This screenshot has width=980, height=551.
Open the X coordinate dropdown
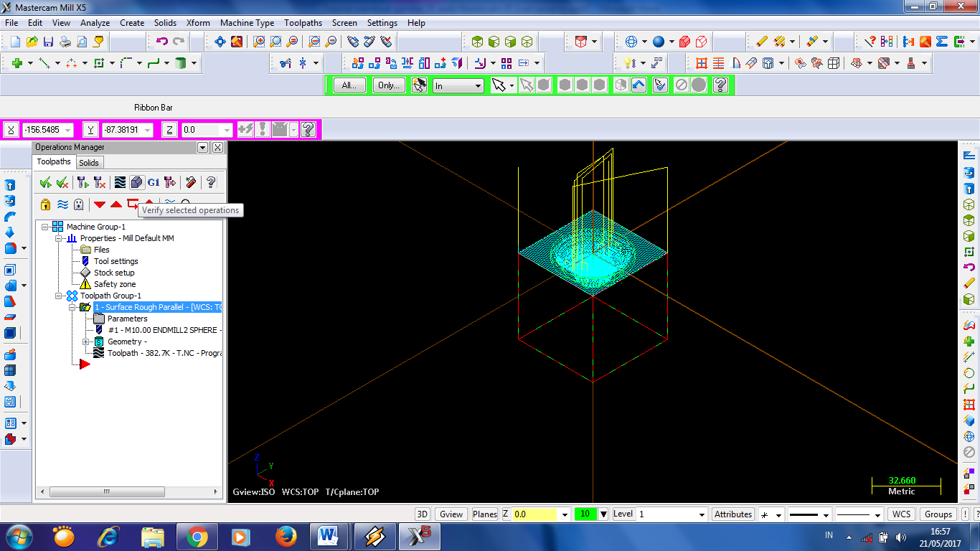point(68,130)
